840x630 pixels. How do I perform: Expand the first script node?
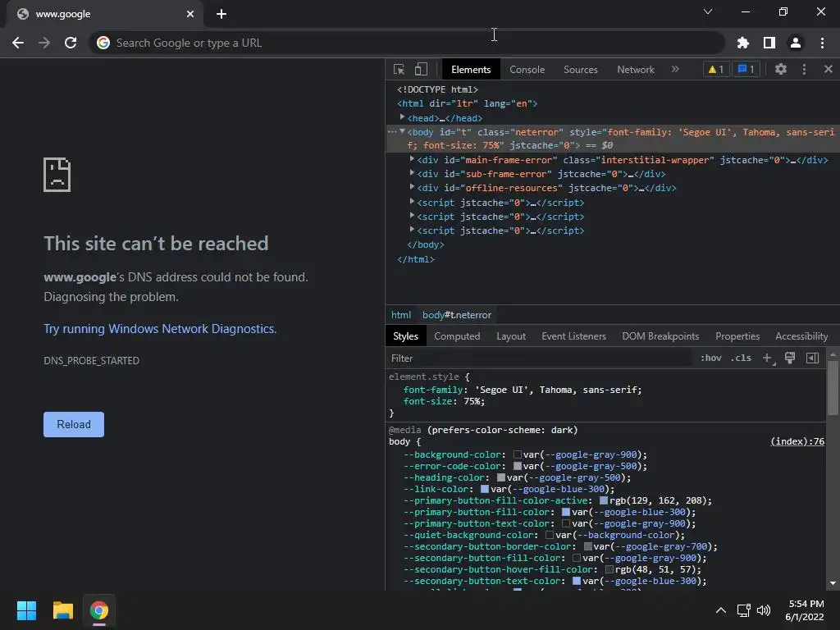(412, 202)
